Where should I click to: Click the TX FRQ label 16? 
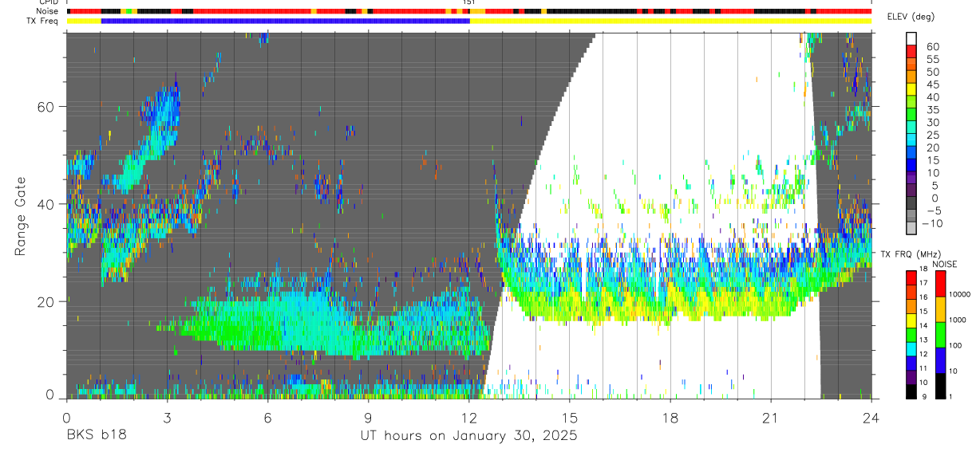click(x=925, y=297)
